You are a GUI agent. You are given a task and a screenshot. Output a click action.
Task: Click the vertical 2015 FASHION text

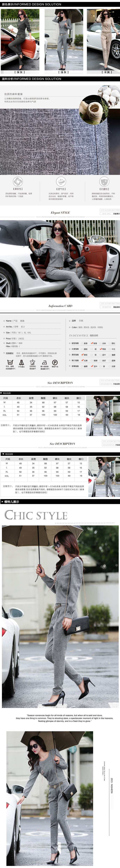(x=111, y=785)
